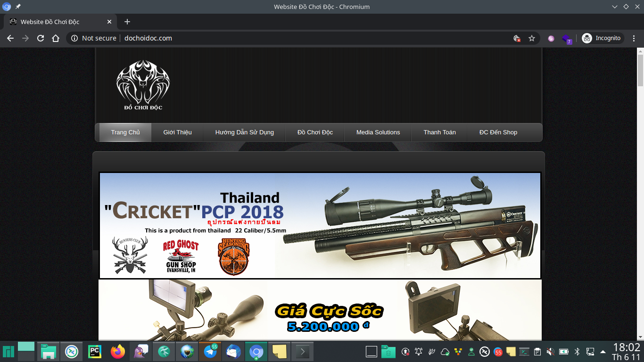This screenshot has height=362, width=644.
Task: Open the yellow sticky notes taskbar app
Action: tap(279, 352)
